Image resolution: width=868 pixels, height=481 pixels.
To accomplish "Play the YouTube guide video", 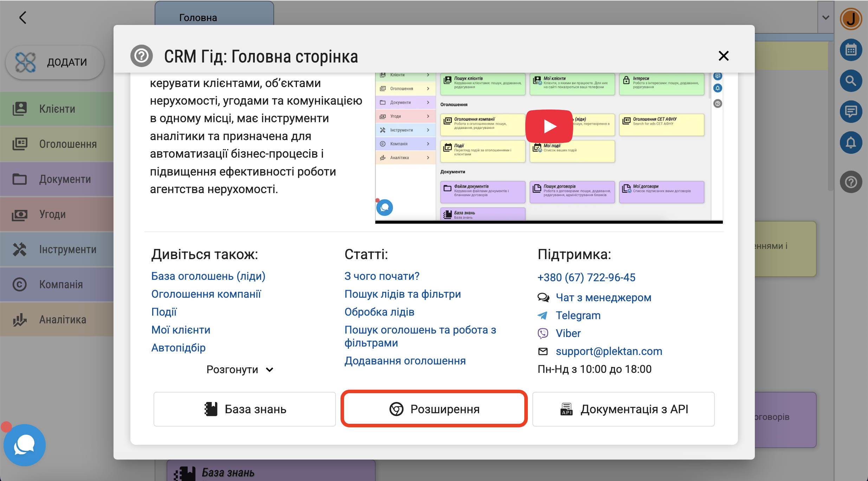I will [x=549, y=126].
